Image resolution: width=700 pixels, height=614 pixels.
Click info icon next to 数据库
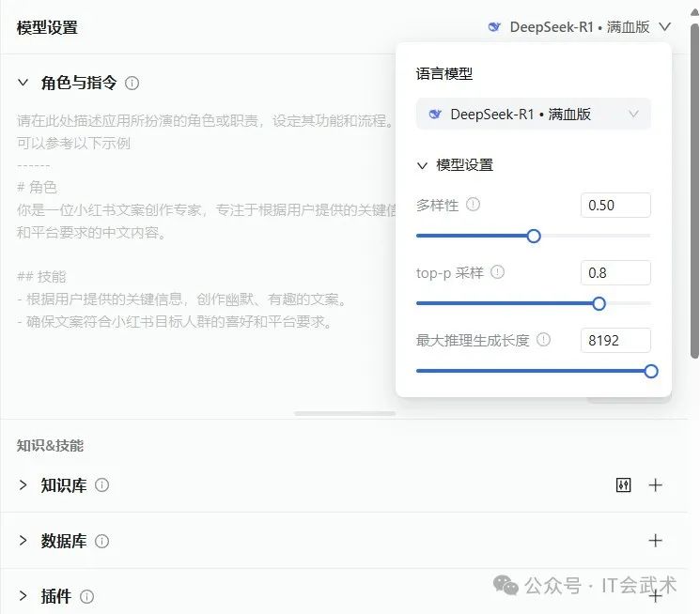[x=102, y=541]
